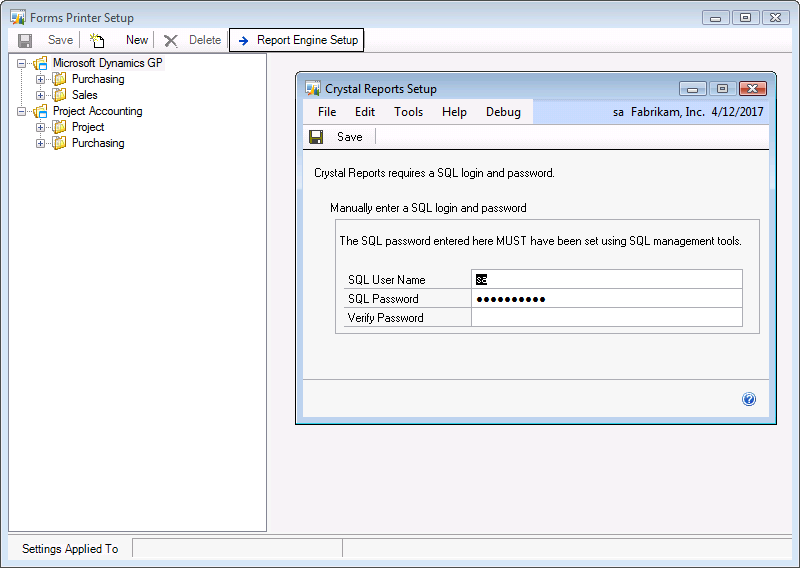Click the Delete label in toolbar
Screen dimensions: 800x568
(205, 40)
